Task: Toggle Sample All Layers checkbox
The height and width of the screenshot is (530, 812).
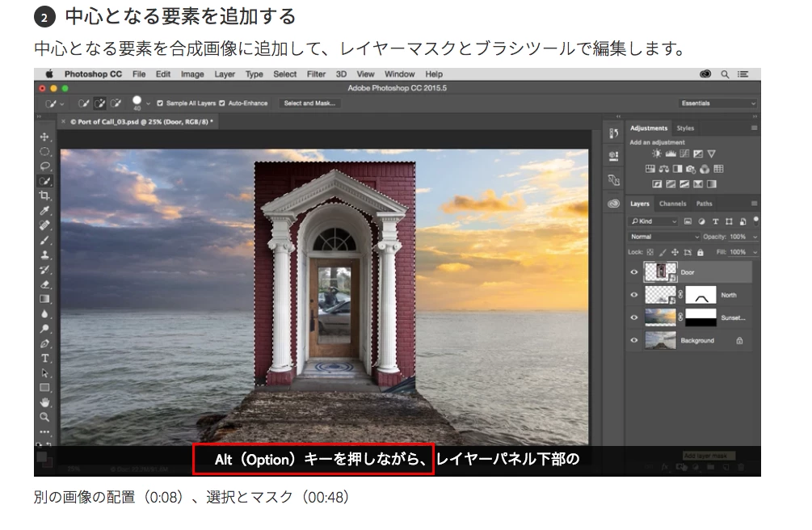Action: tap(160, 103)
